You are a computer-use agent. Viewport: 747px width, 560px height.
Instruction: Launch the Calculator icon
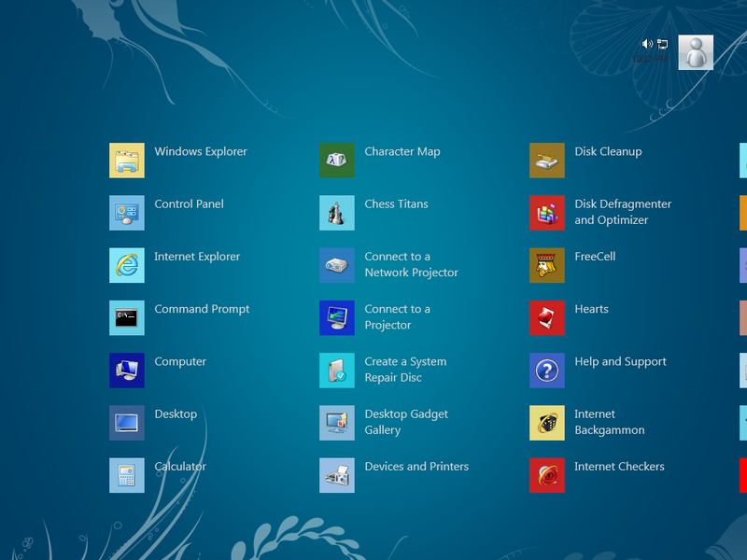pos(127,475)
